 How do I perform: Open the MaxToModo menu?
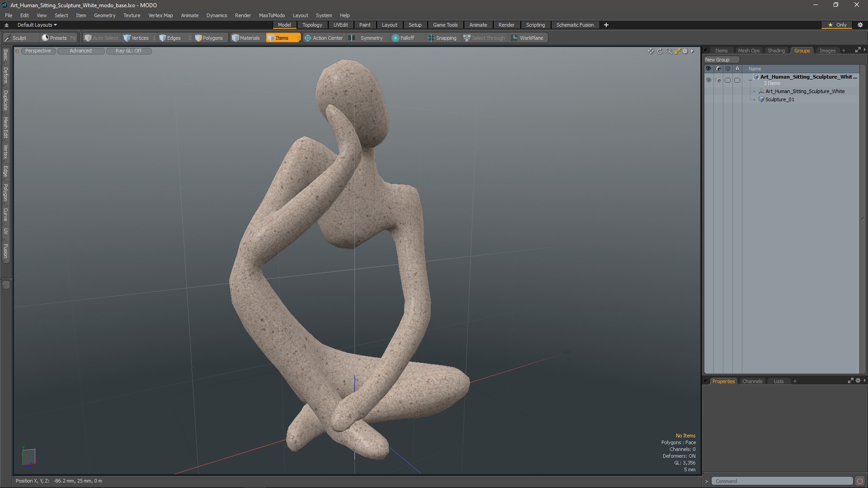click(272, 15)
